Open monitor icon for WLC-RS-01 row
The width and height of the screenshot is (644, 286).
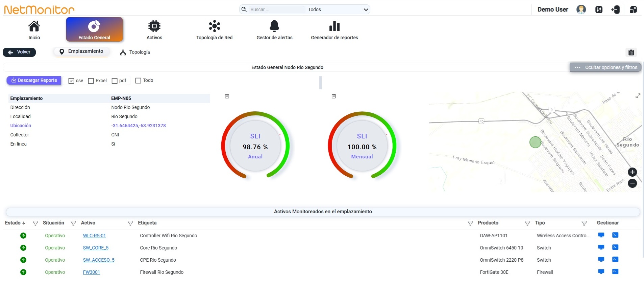[601, 235]
